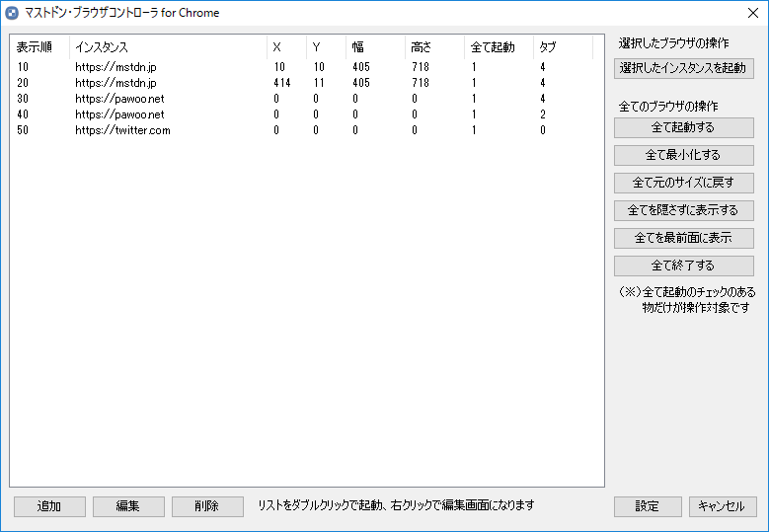769x532 pixels.
Task: Click the 幅 column header
Action: pyautogui.click(x=376, y=47)
